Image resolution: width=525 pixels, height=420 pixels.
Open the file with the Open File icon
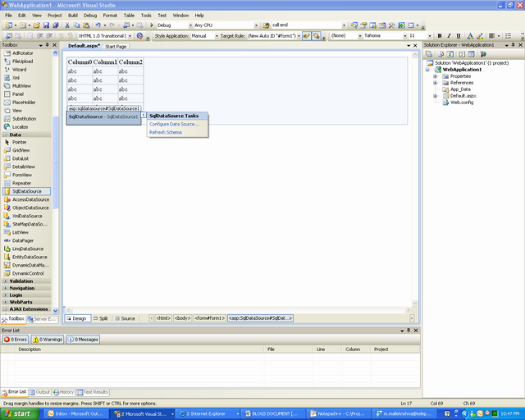37,25
